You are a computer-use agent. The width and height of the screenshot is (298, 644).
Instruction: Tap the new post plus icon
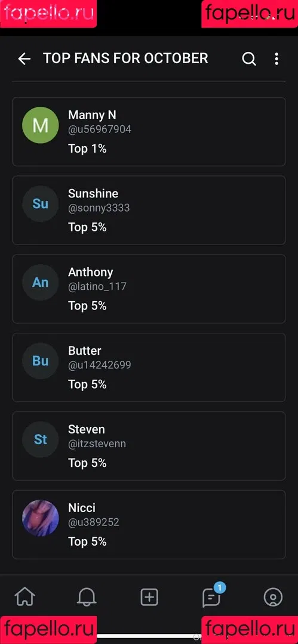[149, 597]
